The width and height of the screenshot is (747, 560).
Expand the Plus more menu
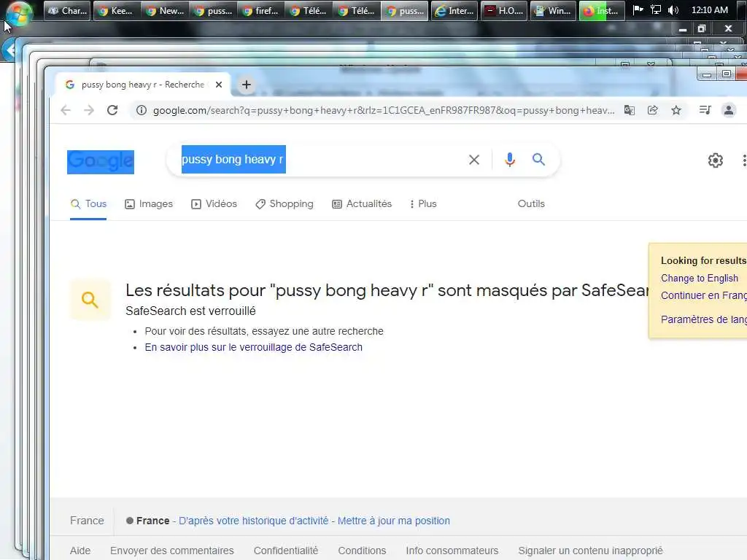[x=423, y=204]
